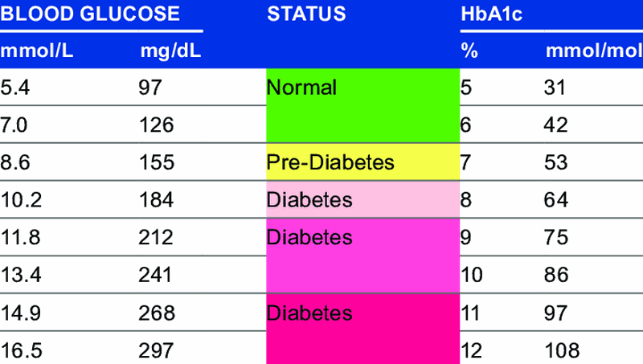Select the 297 mg/dL value
The image size is (643, 364).
point(156,350)
